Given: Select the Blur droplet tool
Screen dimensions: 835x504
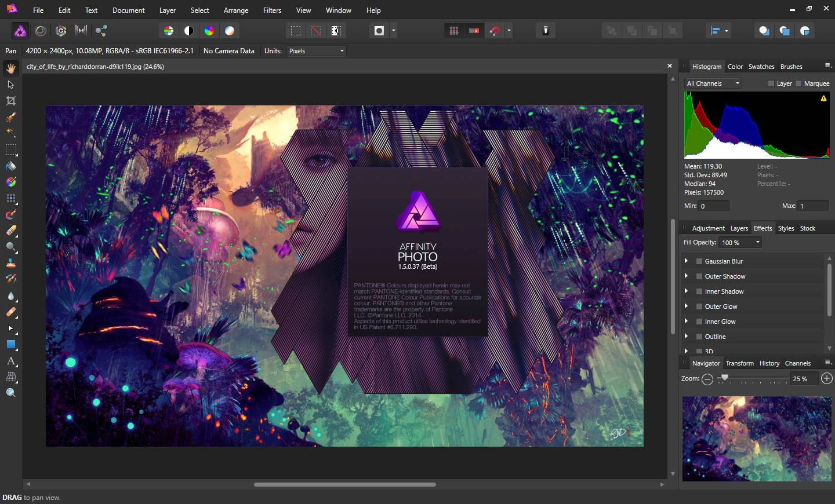Looking at the screenshot, I should (x=11, y=296).
